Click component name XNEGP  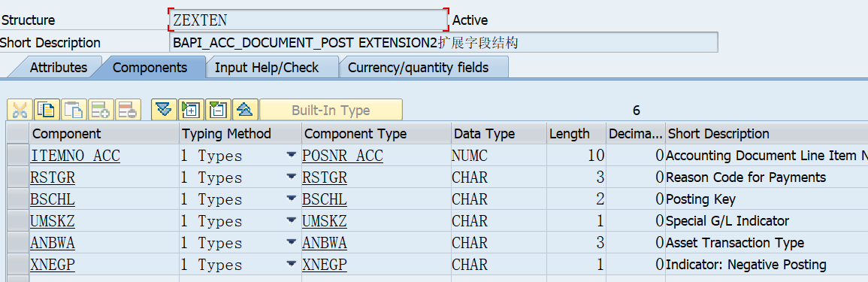(x=53, y=264)
